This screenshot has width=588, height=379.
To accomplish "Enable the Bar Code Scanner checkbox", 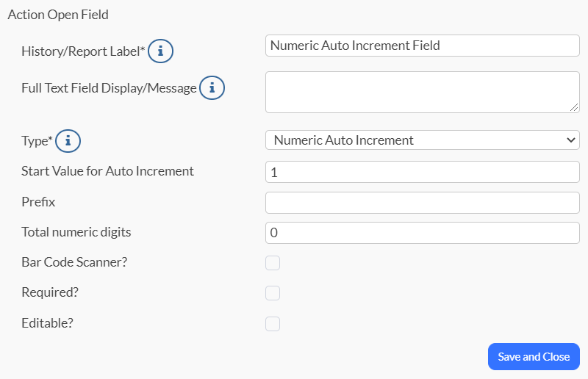I will click(x=273, y=263).
